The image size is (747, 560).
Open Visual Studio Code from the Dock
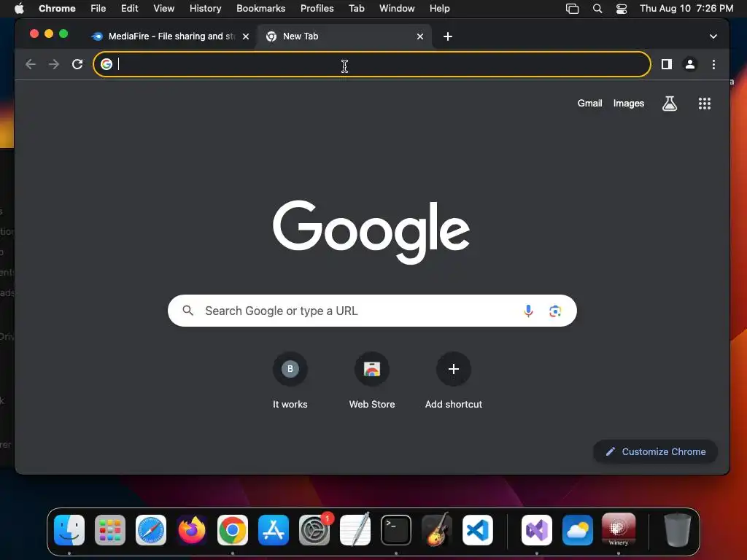pos(478,530)
